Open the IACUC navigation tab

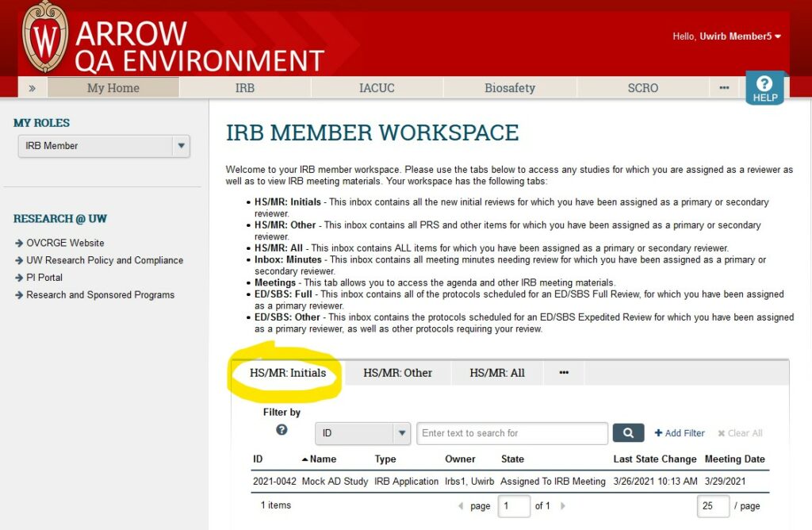tap(377, 88)
